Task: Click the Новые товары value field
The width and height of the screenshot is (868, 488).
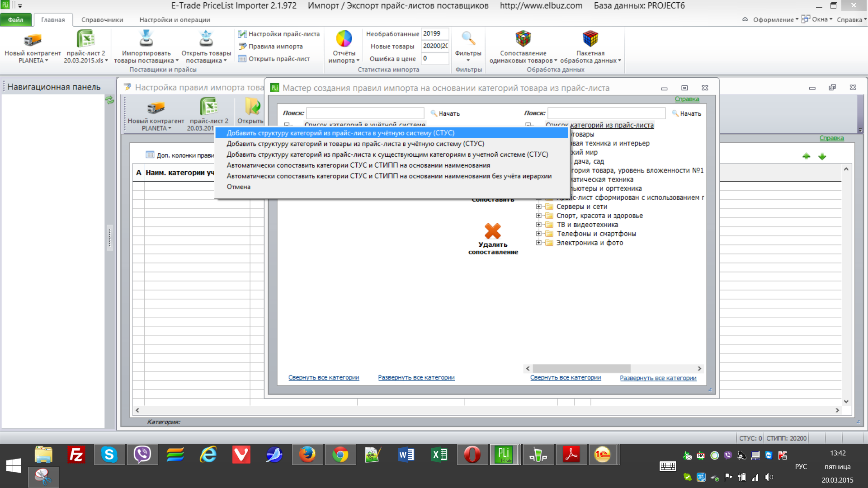Action: tap(435, 46)
